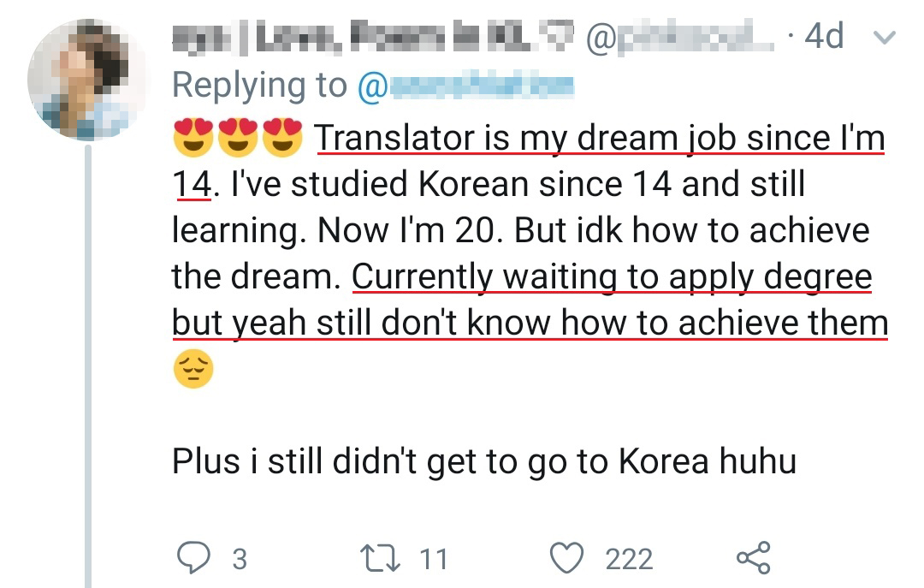This screenshot has width=924, height=588.
Task: Click the line mentioning going to Korea
Action: pos(483,461)
